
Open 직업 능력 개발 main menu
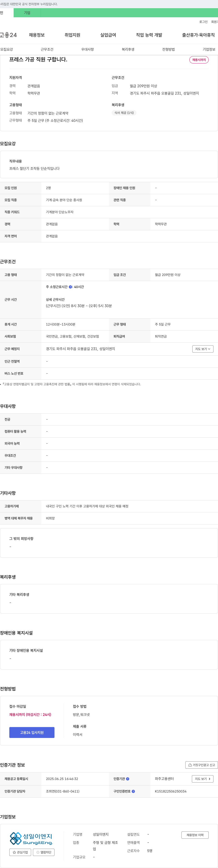pos(149,35)
